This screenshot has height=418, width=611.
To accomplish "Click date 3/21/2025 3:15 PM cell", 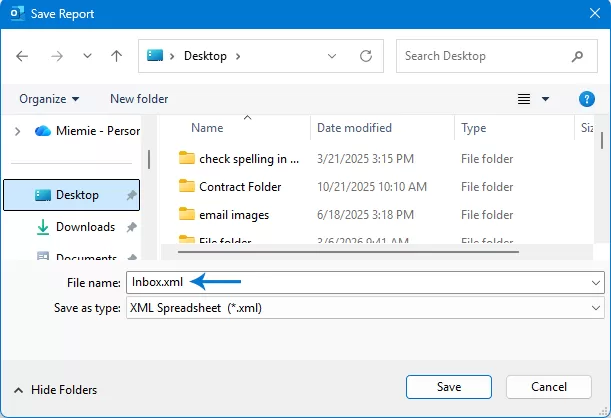I will (x=365, y=159).
